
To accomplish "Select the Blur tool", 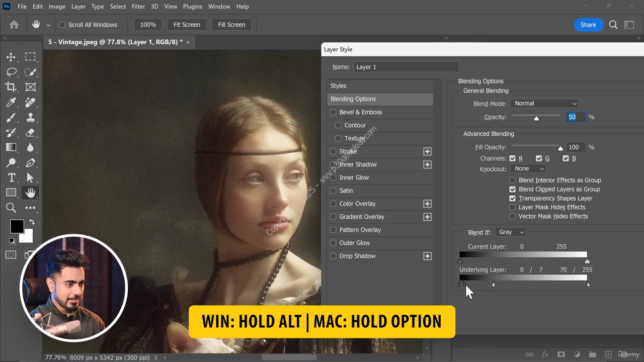I will (30, 147).
